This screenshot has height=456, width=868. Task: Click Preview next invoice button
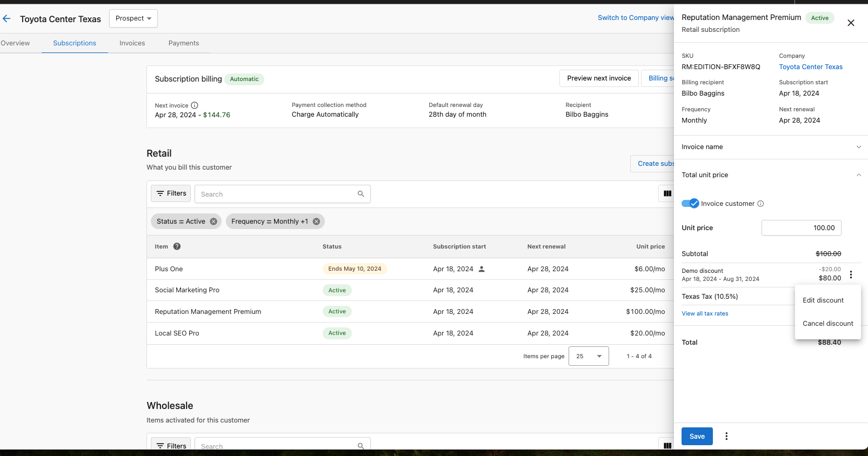point(599,78)
